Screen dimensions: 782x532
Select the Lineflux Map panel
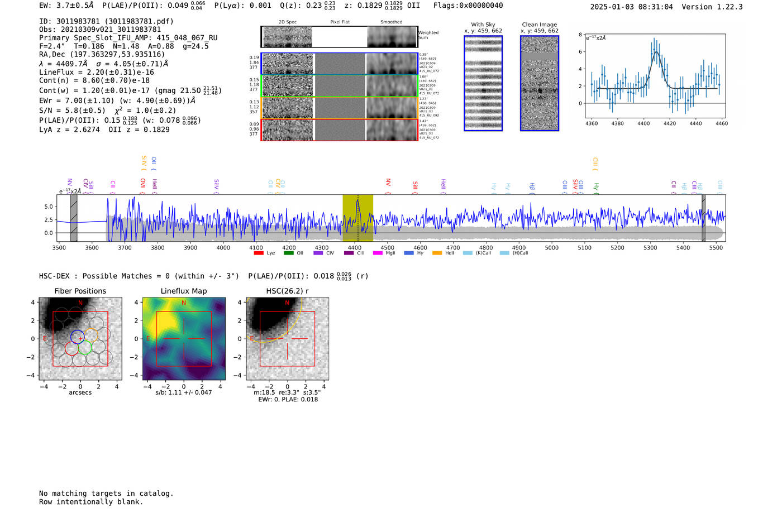click(x=184, y=339)
